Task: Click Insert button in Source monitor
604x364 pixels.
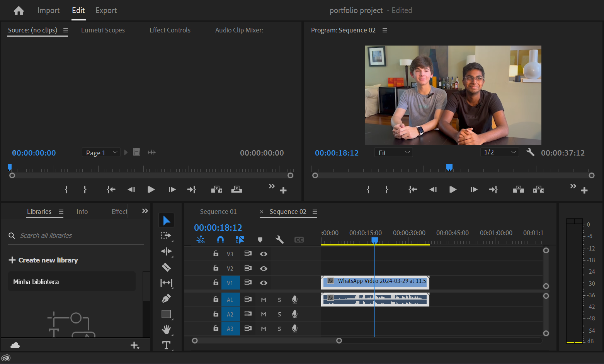Action: tap(216, 189)
